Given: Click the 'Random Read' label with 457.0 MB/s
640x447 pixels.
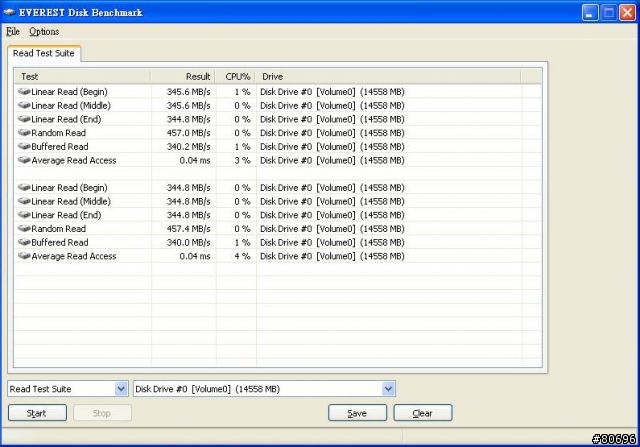Looking at the screenshot, I should tap(58, 133).
